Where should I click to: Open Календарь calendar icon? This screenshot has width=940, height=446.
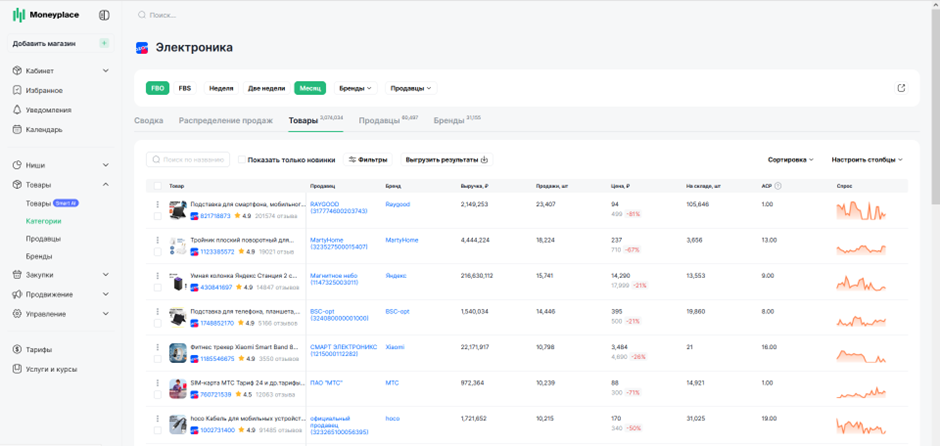17,129
